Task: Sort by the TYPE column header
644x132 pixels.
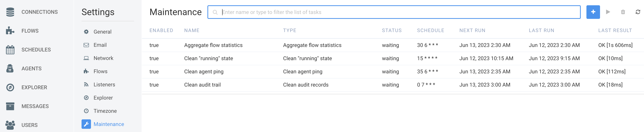Action: (x=290, y=31)
